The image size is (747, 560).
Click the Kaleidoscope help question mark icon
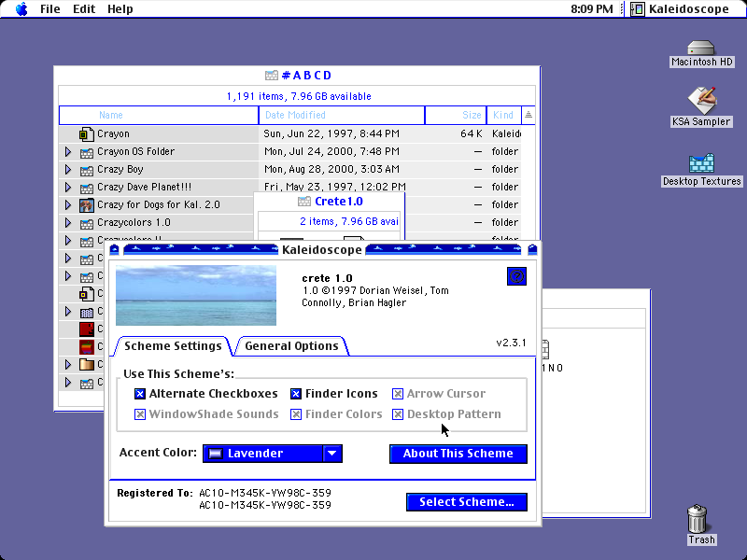coord(517,276)
